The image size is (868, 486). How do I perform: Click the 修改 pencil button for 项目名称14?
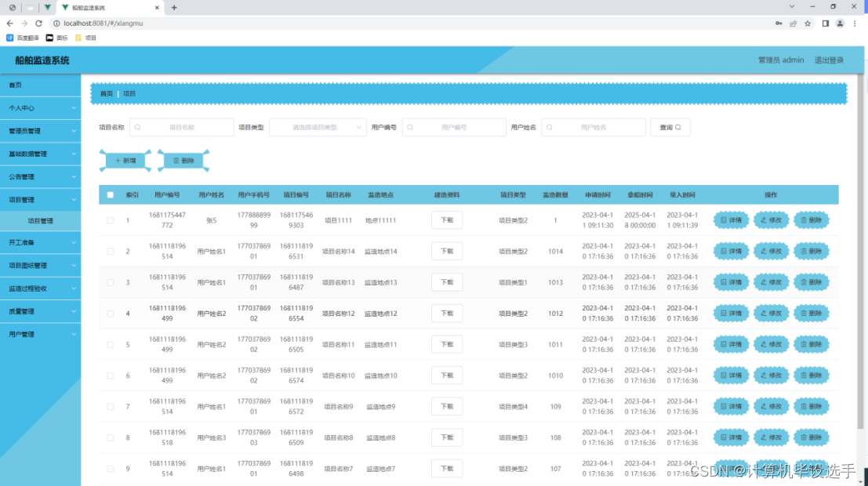(x=771, y=252)
